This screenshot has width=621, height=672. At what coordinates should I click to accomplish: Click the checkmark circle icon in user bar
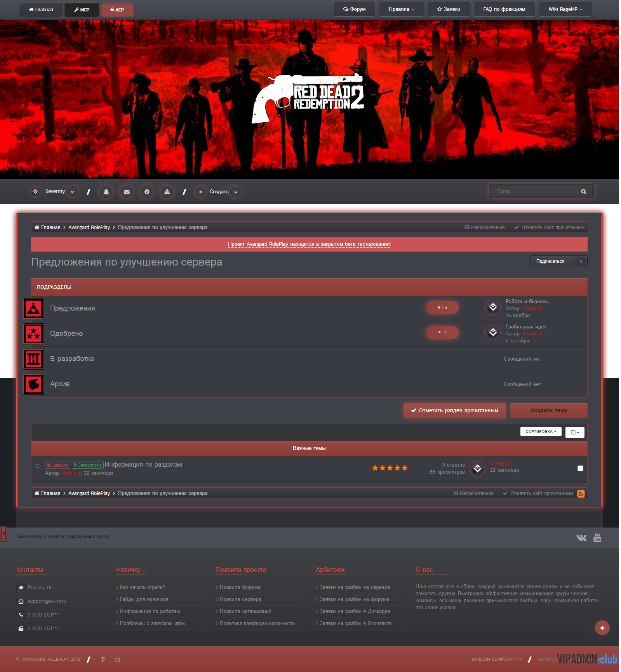[x=147, y=192]
